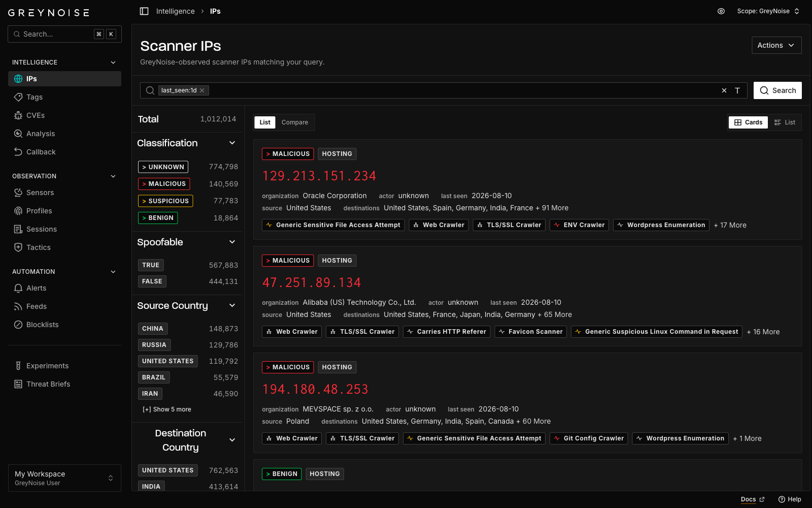Open Experiments in the sidebar
Viewport: 812px width, 508px height.
click(64, 366)
